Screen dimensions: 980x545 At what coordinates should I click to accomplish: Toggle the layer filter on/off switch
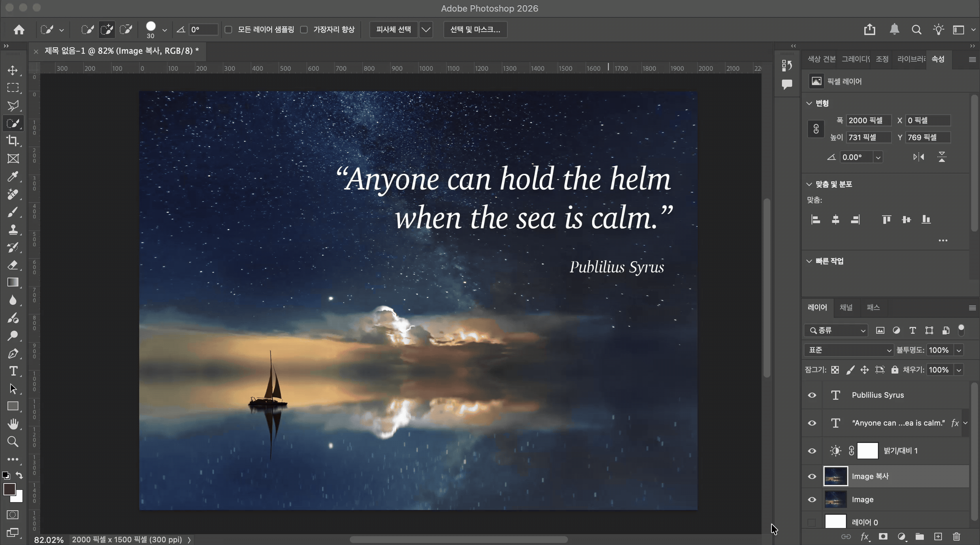pos(961,330)
